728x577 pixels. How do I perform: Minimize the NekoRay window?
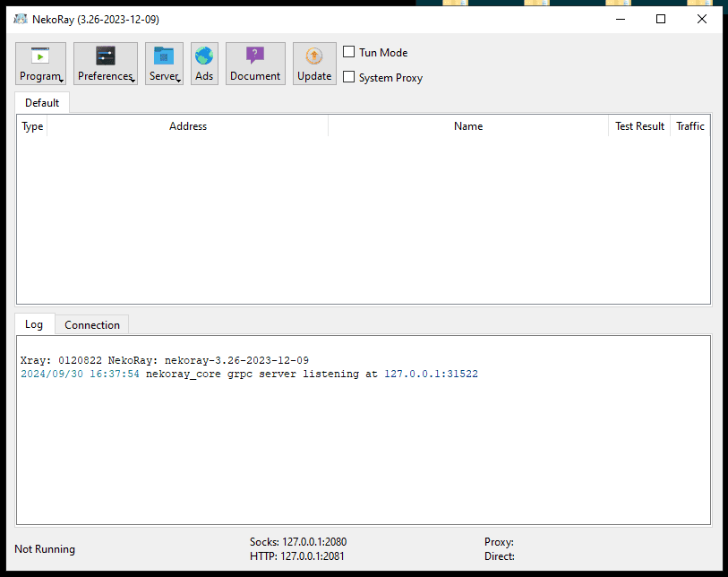[621, 19]
